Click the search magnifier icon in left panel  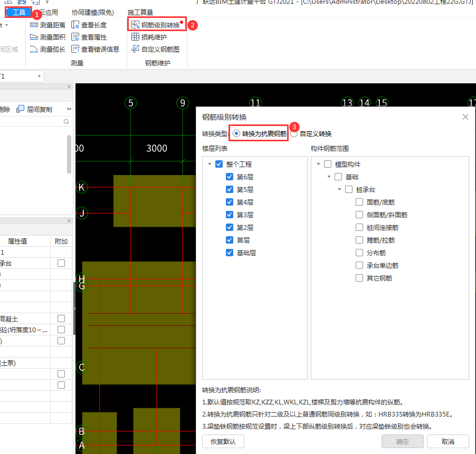[x=66, y=122]
